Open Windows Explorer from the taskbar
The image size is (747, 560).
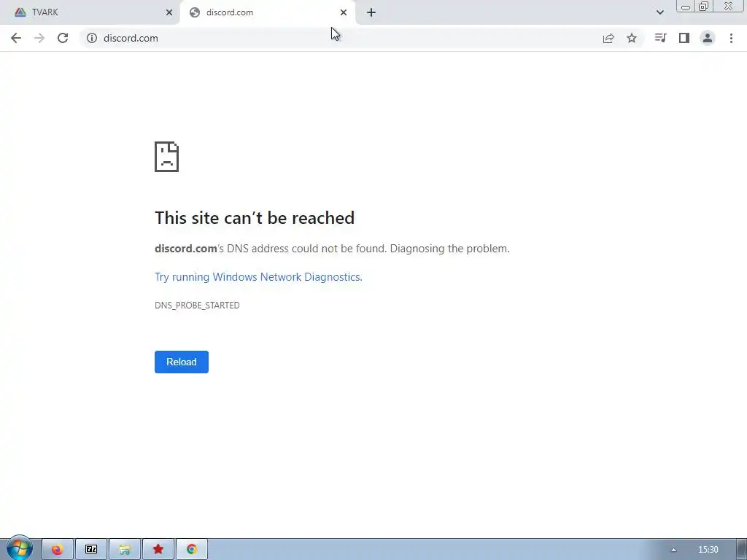(x=125, y=550)
